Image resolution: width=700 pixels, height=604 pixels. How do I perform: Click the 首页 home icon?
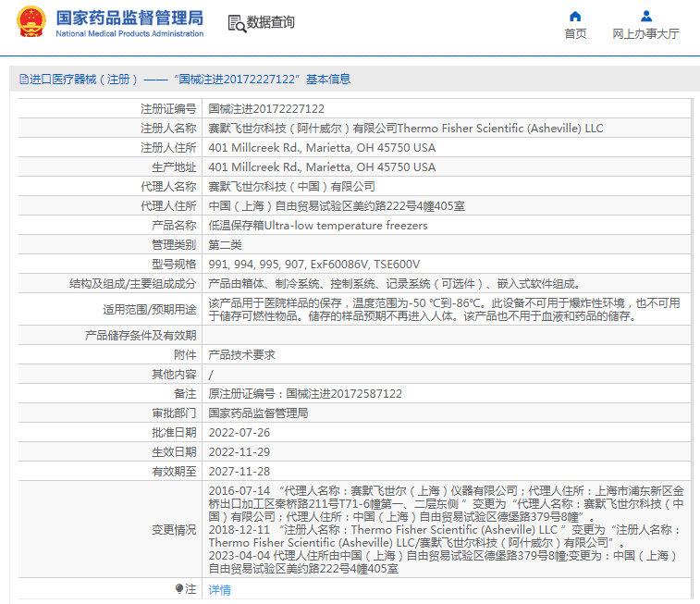[x=575, y=16]
